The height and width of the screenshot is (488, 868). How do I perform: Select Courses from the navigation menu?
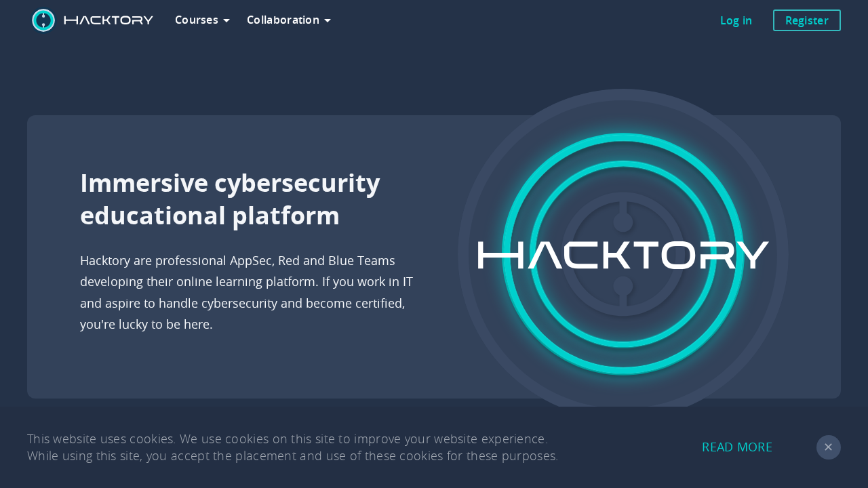pyautogui.click(x=197, y=20)
